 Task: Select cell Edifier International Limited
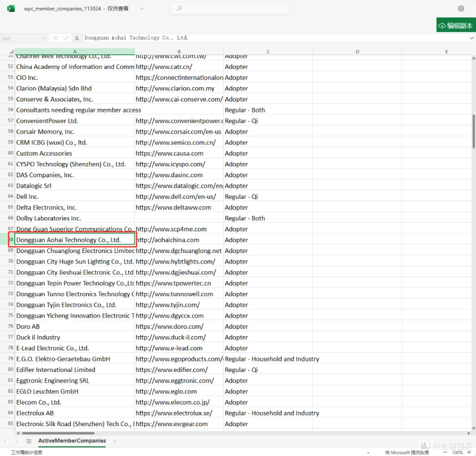tap(74, 370)
